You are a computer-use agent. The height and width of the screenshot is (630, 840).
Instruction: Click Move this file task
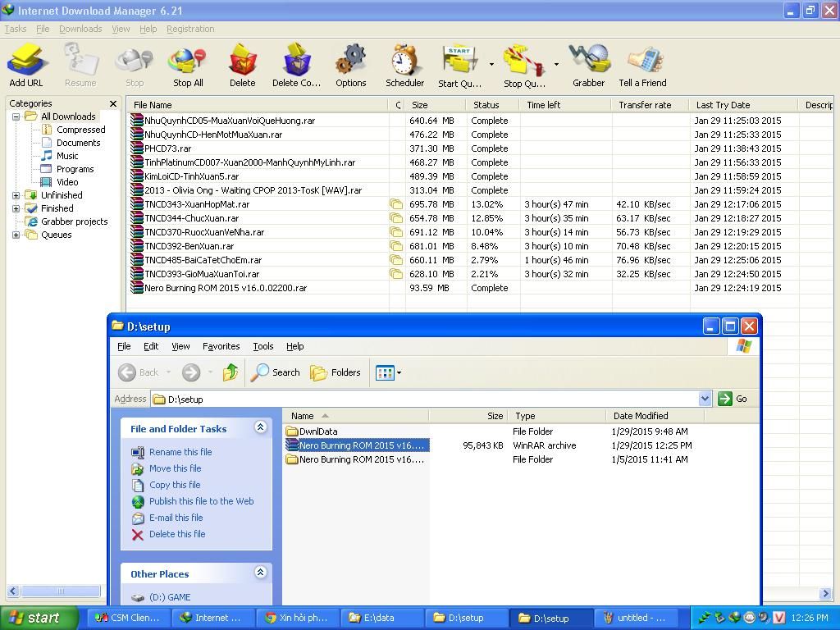(176, 468)
